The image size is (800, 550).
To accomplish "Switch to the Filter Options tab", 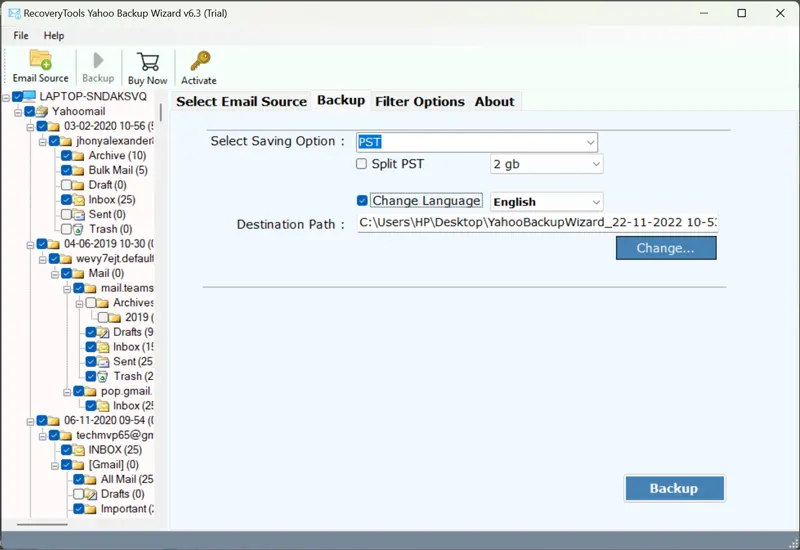I will coord(419,101).
